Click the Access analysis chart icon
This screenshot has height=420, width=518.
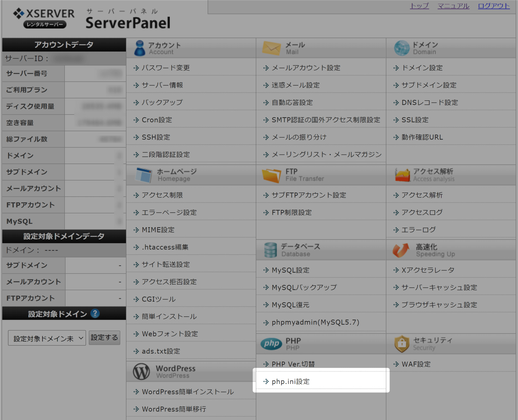point(402,175)
